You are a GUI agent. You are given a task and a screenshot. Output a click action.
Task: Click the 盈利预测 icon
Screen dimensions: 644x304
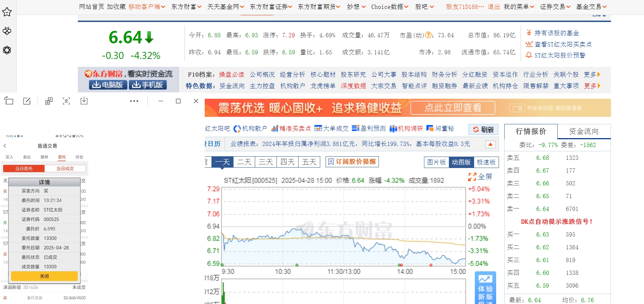tap(355, 128)
